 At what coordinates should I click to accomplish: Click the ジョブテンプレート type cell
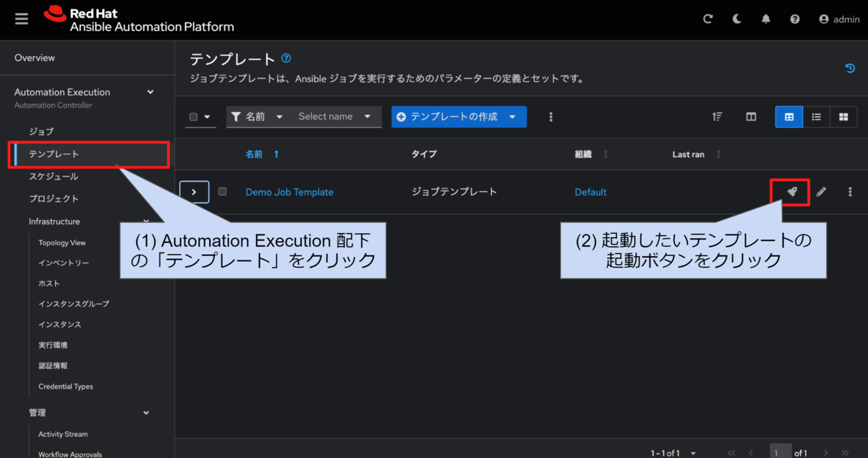454,192
